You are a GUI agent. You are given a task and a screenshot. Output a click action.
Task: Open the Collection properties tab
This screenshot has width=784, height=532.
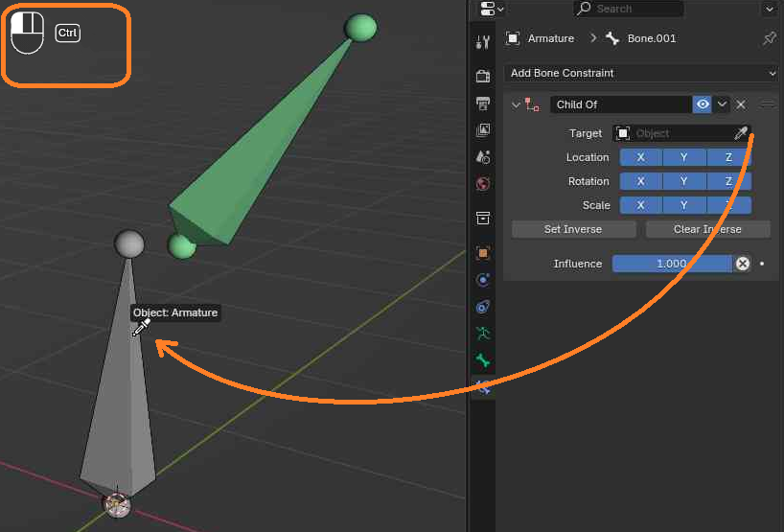(x=482, y=218)
